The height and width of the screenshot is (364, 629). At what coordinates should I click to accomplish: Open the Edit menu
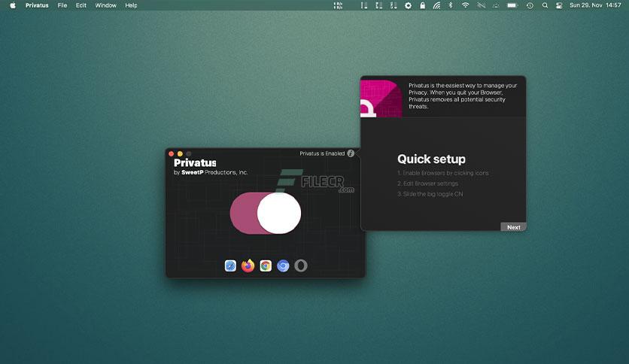(x=81, y=5)
